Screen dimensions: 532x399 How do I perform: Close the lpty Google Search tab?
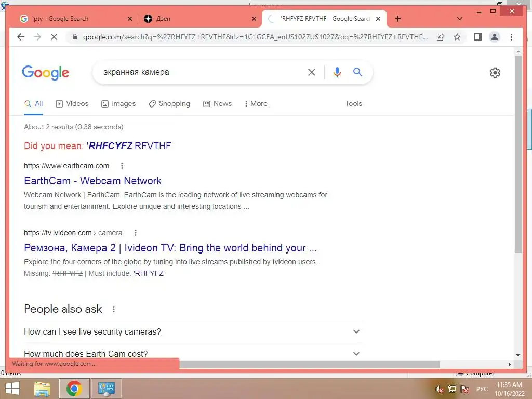coord(129,19)
